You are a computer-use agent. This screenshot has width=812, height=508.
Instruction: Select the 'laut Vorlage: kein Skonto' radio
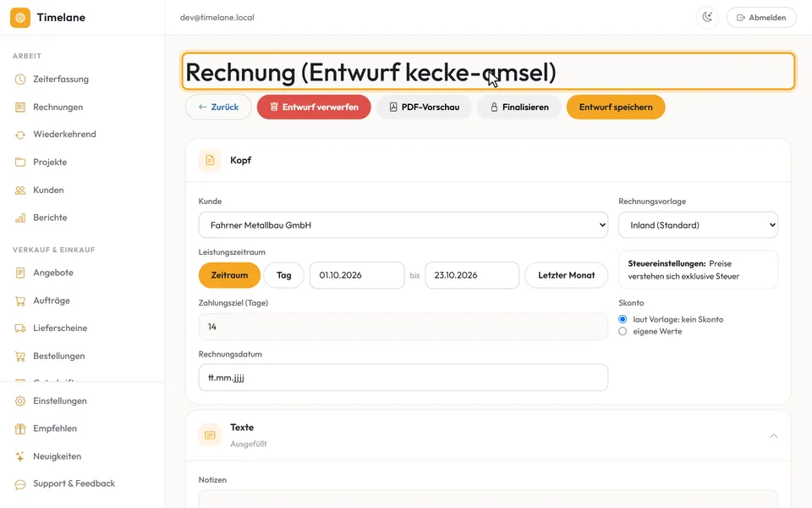tap(623, 319)
